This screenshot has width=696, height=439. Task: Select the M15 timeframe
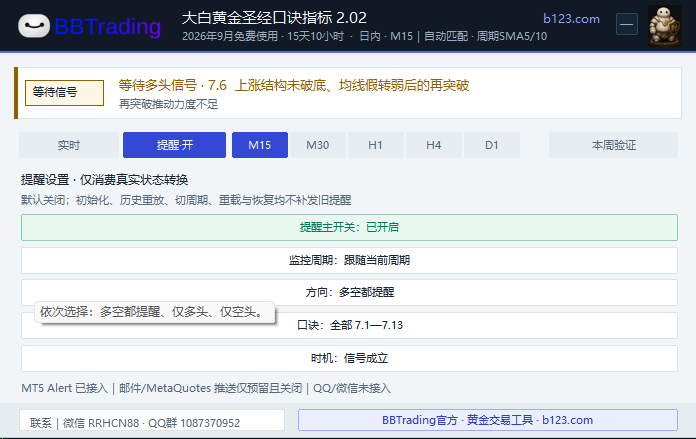260,145
